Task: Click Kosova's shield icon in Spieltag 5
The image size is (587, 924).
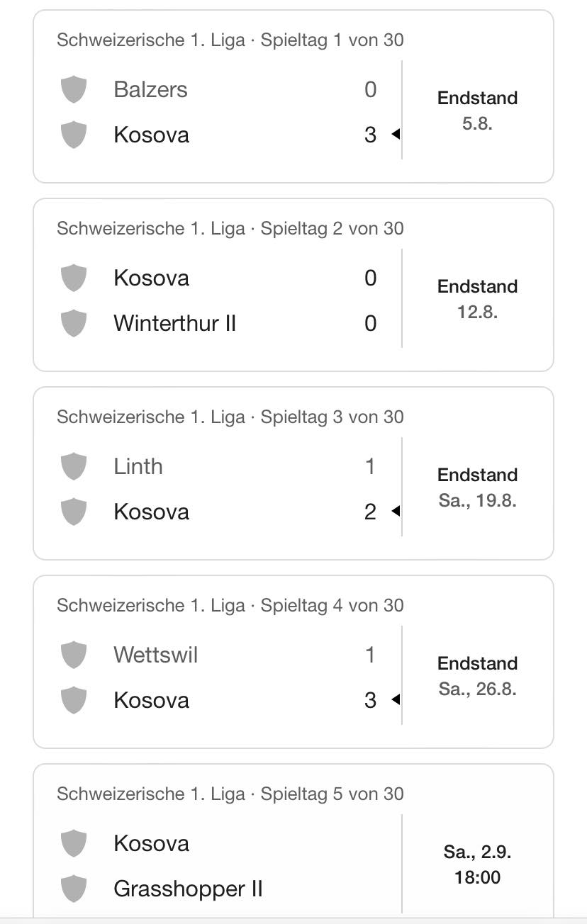Action: click(74, 843)
